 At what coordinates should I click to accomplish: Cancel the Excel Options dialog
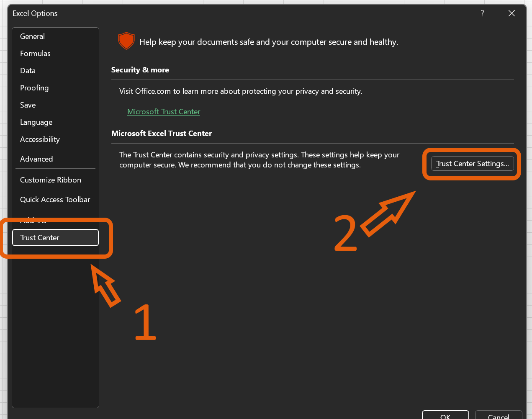499,415
